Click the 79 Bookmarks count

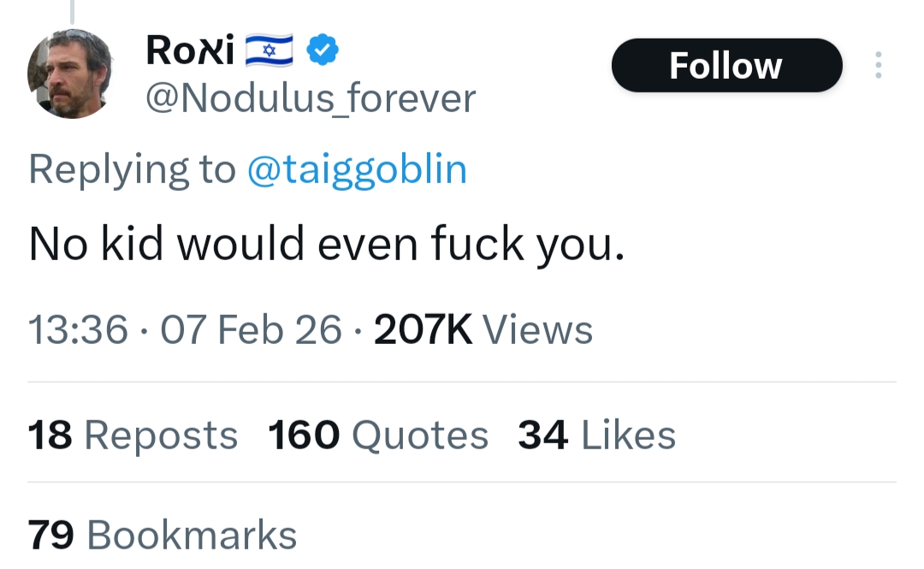163,535
